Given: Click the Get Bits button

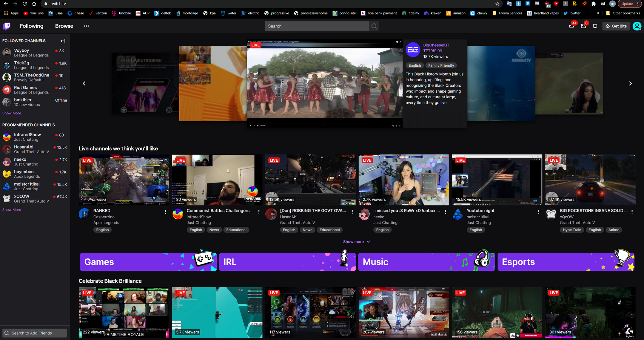Looking at the screenshot, I should pos(616,26).
